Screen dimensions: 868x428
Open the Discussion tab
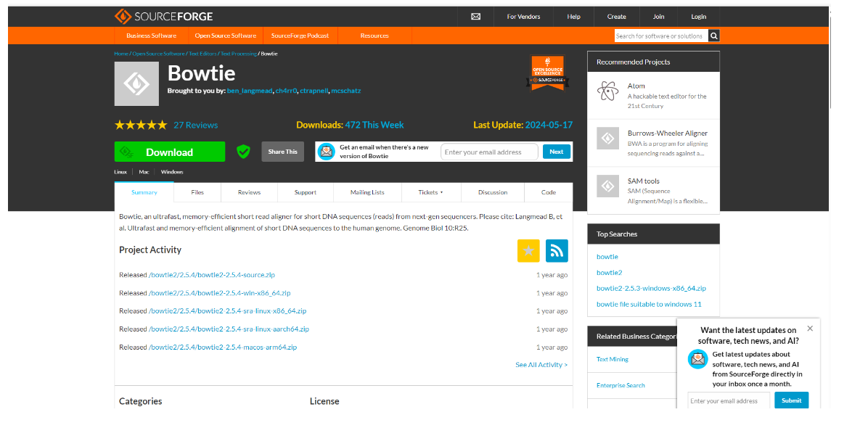pos(493,192)
